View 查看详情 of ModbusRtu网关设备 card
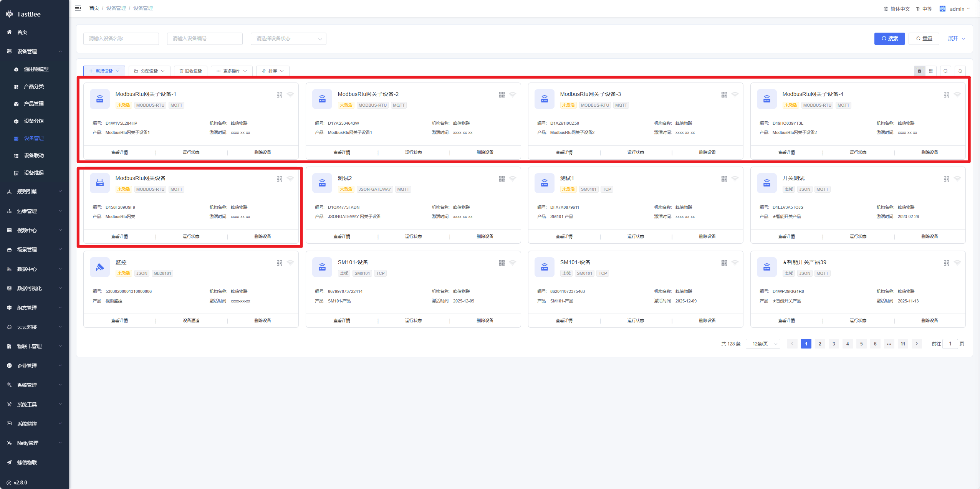 [119, 237]
